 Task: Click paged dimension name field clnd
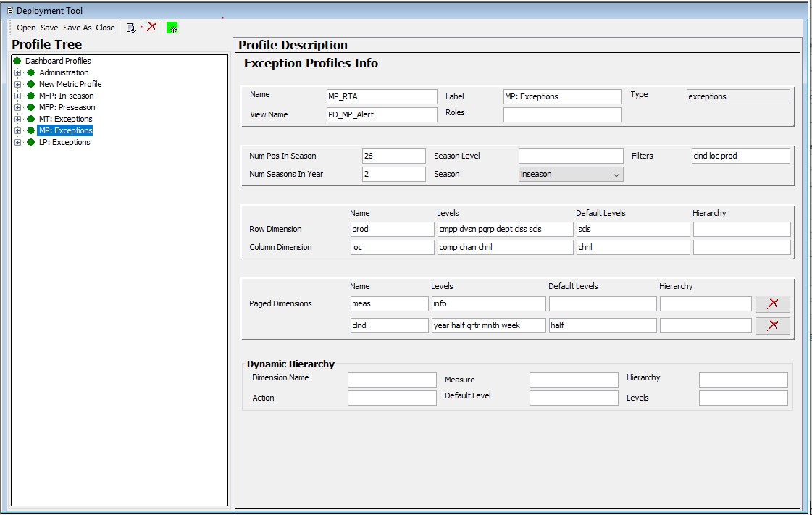390,325
